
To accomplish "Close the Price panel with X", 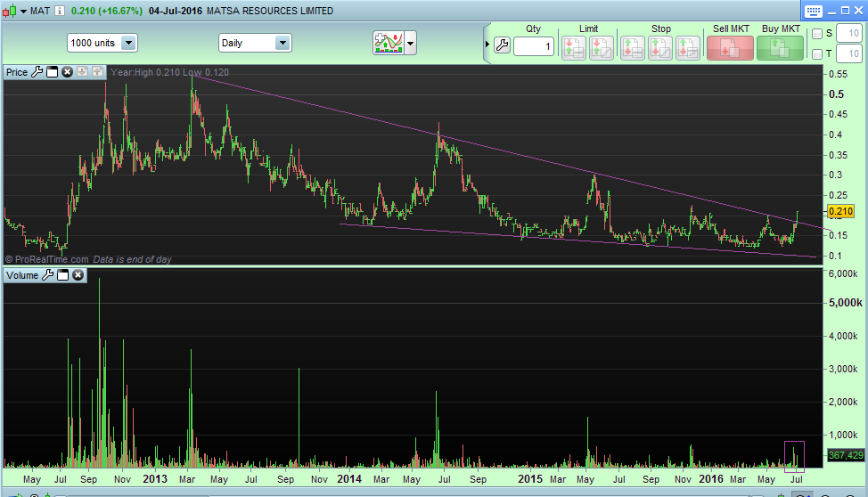I will click(67, 72).
